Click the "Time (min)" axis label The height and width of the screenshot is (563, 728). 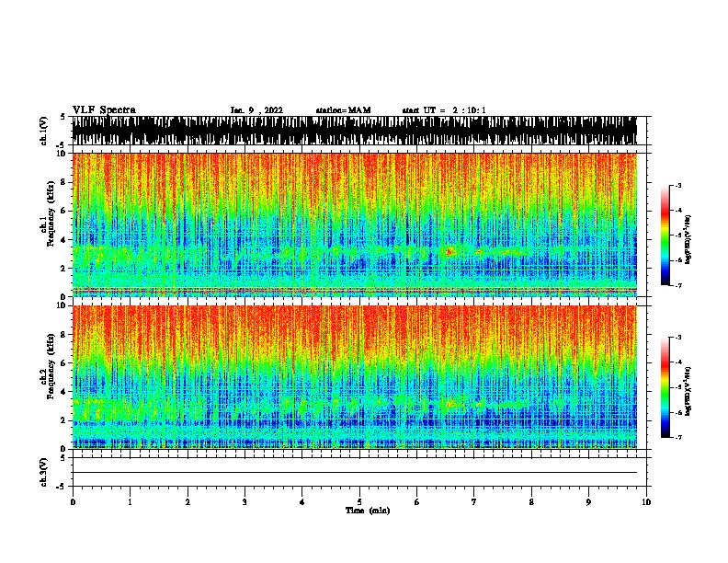368,511
